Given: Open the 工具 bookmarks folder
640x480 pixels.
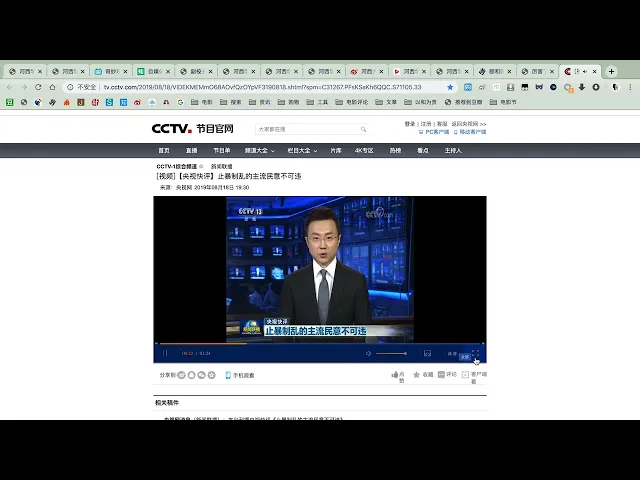Looking at the screenshot, I should pos(318,102).
